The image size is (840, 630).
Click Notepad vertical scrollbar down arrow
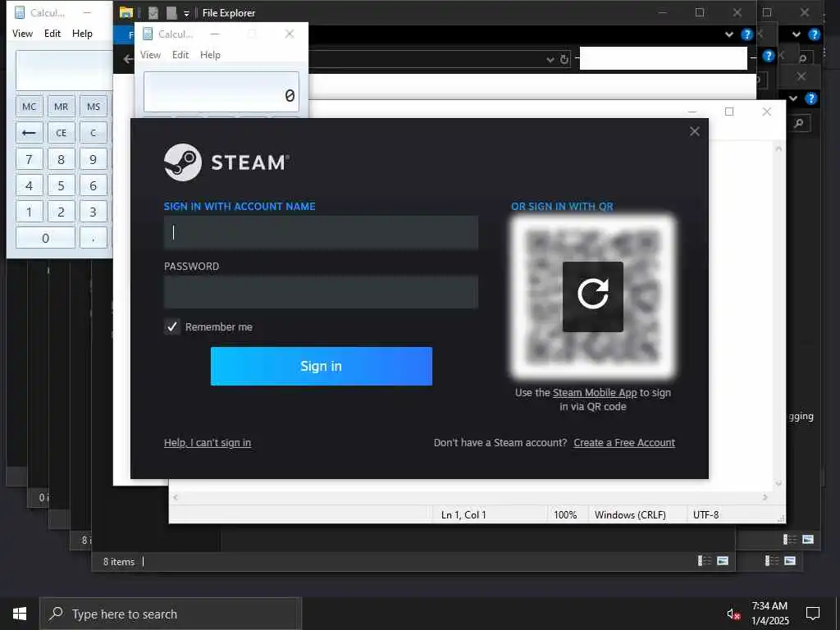tap(778, 483)
